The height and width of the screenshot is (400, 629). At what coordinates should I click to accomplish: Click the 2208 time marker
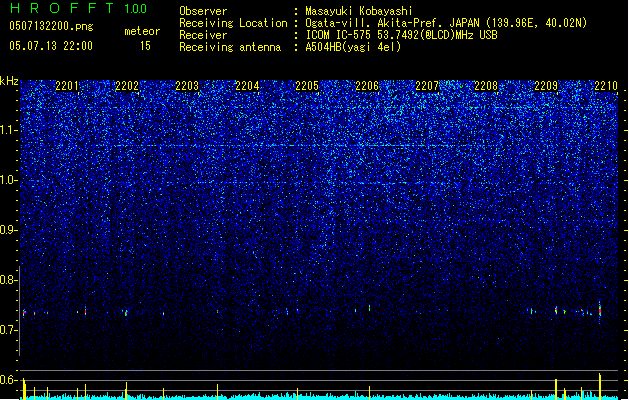[486, 86]
